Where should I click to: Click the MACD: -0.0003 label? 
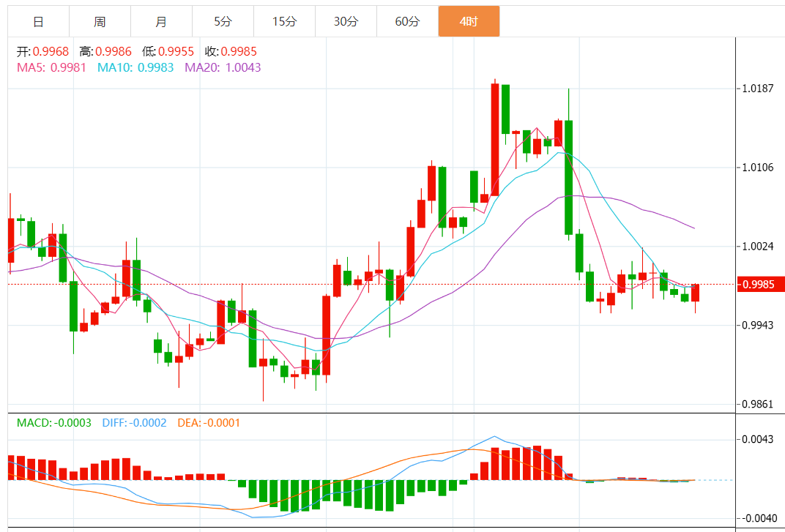pos(54,423)
